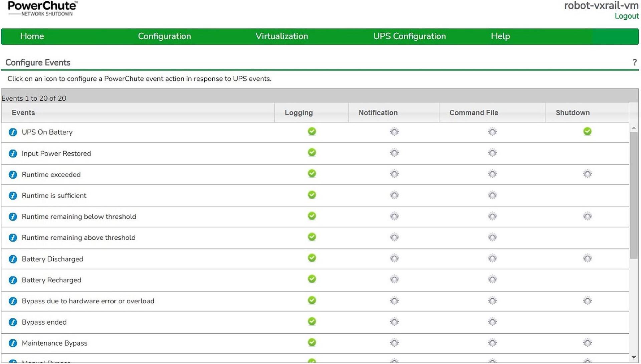641x364 pixels.
Task: Configure Shutdown gear for Runtime exceeded
Action: point(588,174)
